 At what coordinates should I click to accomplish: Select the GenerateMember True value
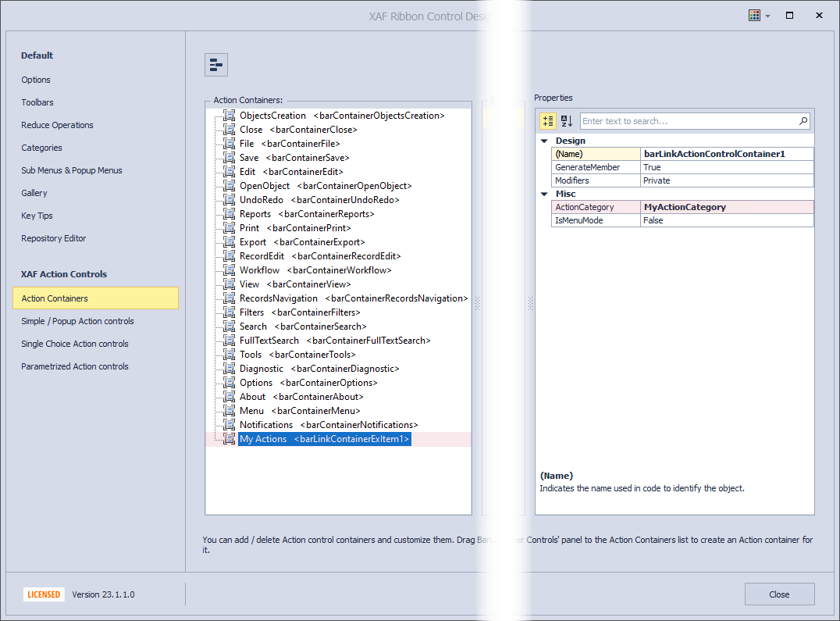(727, 167)
